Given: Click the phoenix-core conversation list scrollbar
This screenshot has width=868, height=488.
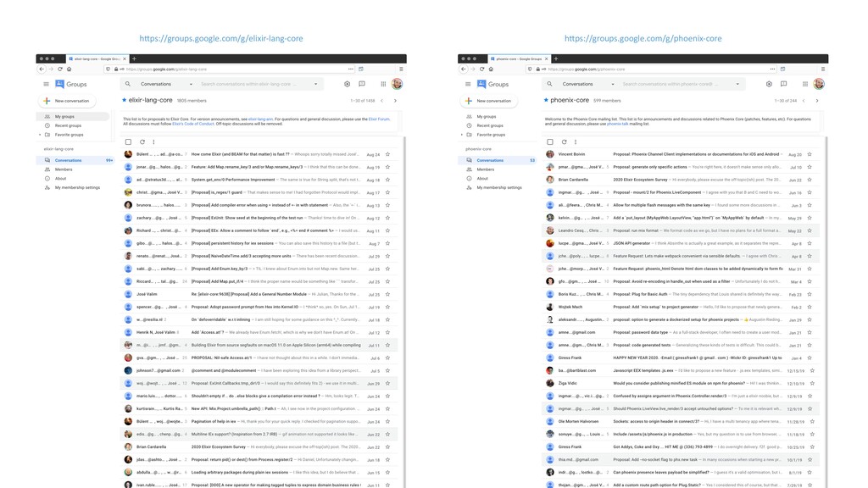Looking at the screenshot, I should [x=826, y=310].
